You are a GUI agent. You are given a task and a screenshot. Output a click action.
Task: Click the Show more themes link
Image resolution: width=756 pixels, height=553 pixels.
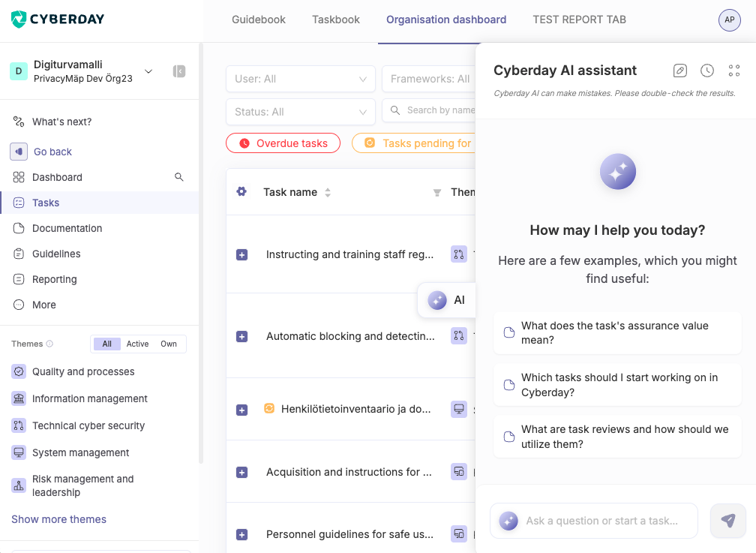(58, 519)
